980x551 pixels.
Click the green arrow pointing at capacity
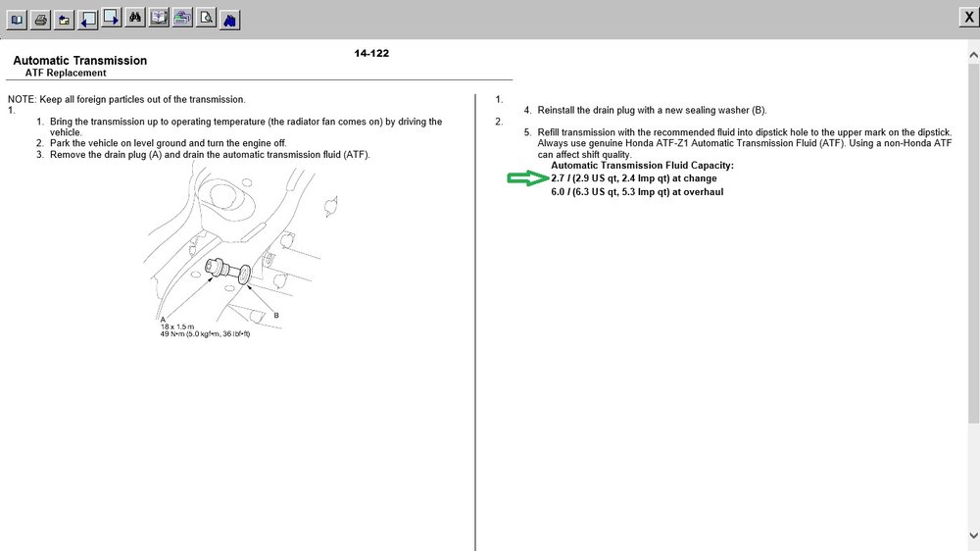[527, 178]
